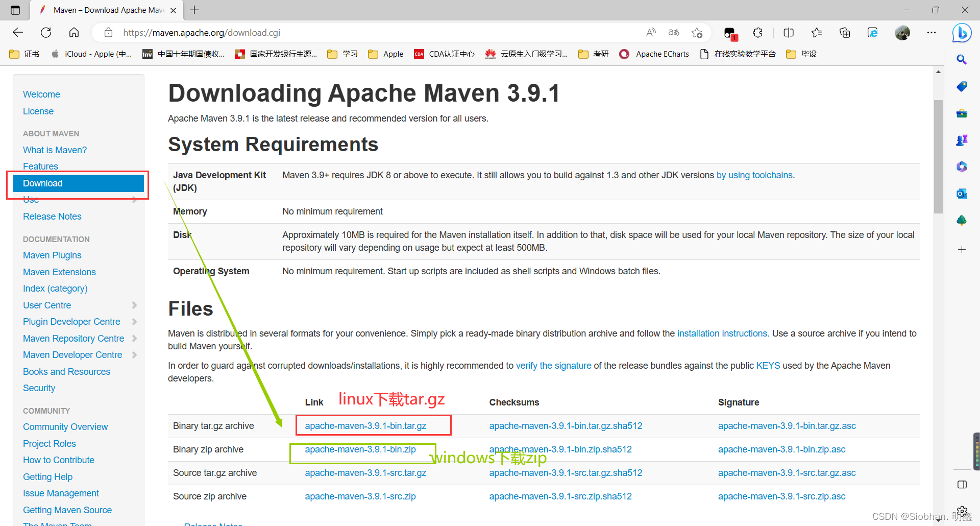Open the CDA认证中心 bookmark
The height and width of the screenshot is (526, 980).
click(444, 54)
